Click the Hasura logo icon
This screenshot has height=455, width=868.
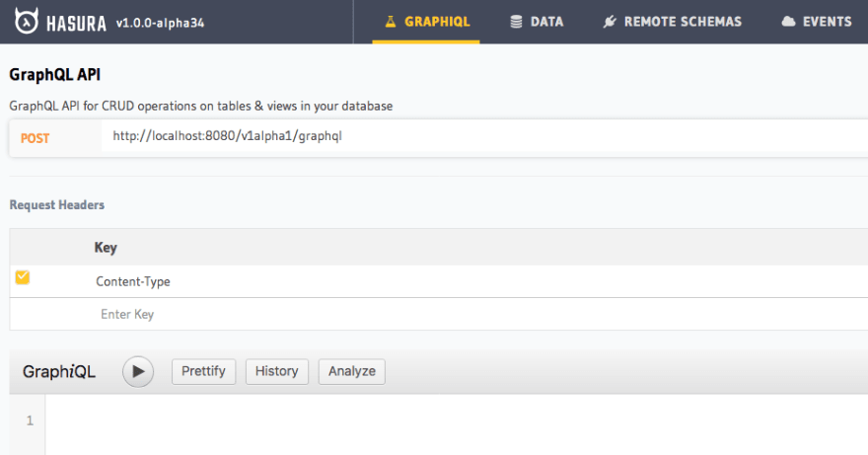27,22
